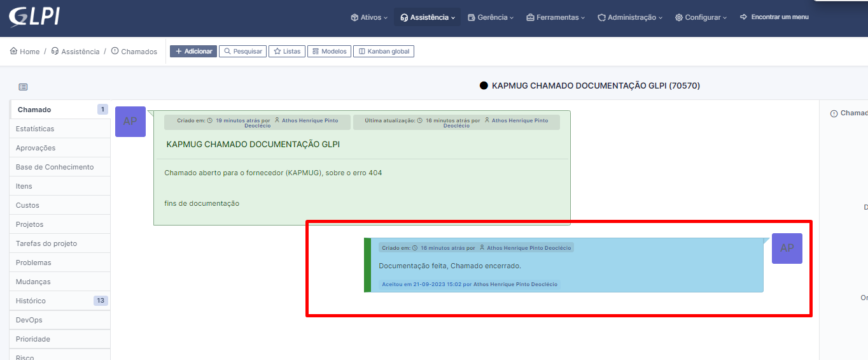
Task: Click the AP avatar beside the ticket description
Action: pyautogui.click(x=130, y=122)
